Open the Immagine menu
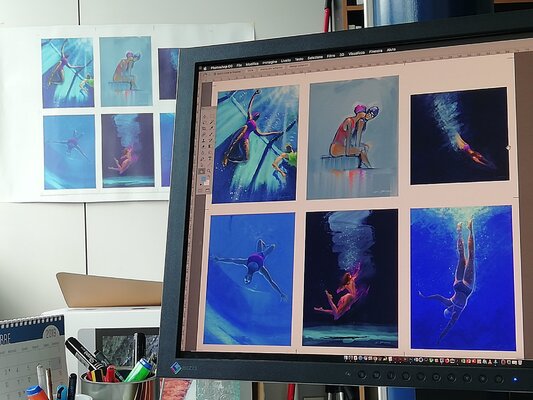Image resolution: width=533 pixels, height=400 pixels. 270,62
